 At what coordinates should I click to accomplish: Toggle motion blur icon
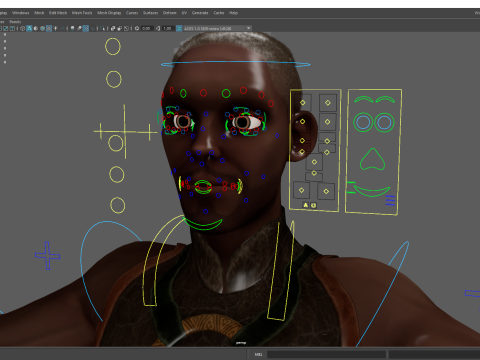tap(79, 28)
